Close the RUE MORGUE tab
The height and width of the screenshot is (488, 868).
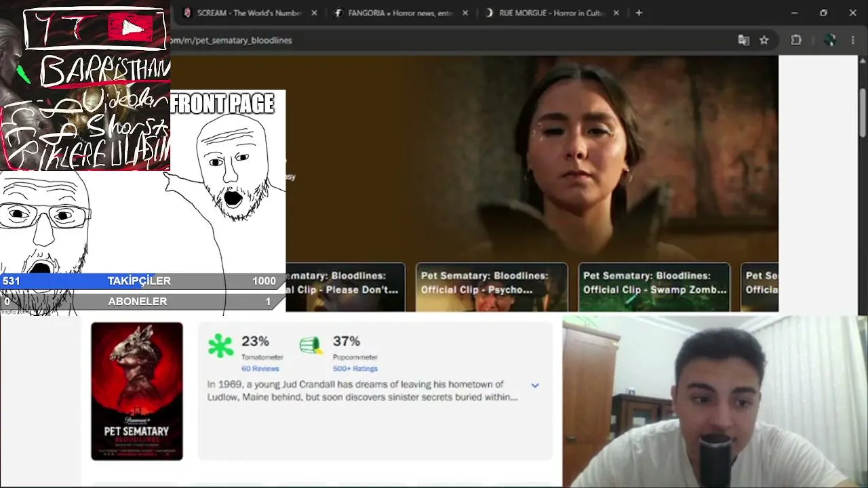tap(616, 13)
